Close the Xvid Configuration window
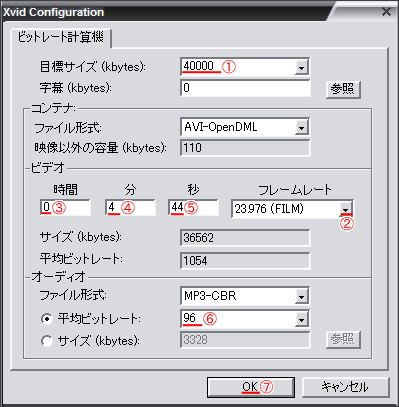 386,12
